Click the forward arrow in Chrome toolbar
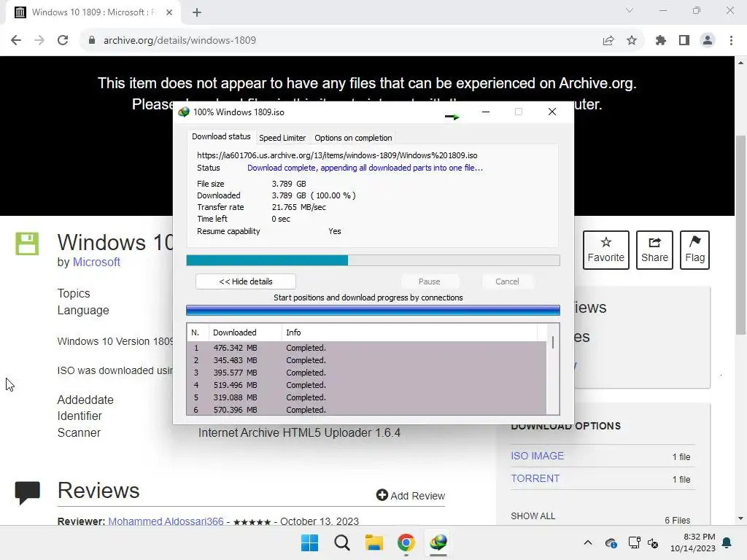This screenshot has width=747, height=560. pos(39,41)
